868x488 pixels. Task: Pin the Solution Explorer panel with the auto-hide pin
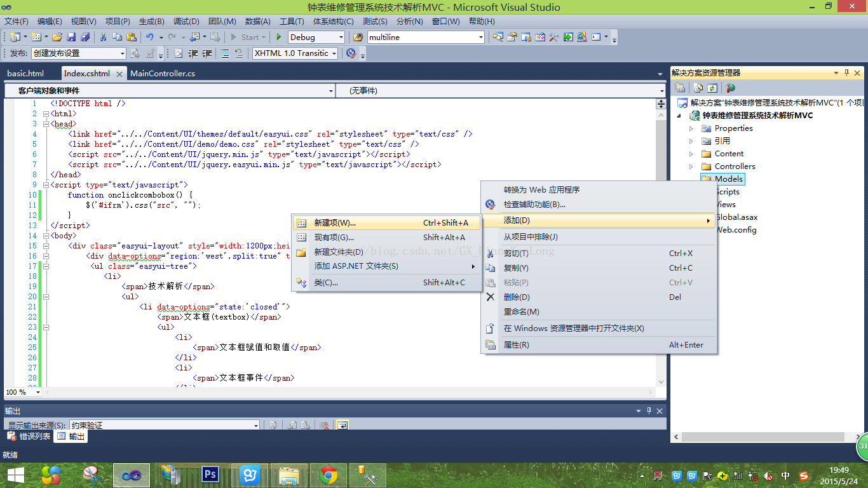coord(846,73)
